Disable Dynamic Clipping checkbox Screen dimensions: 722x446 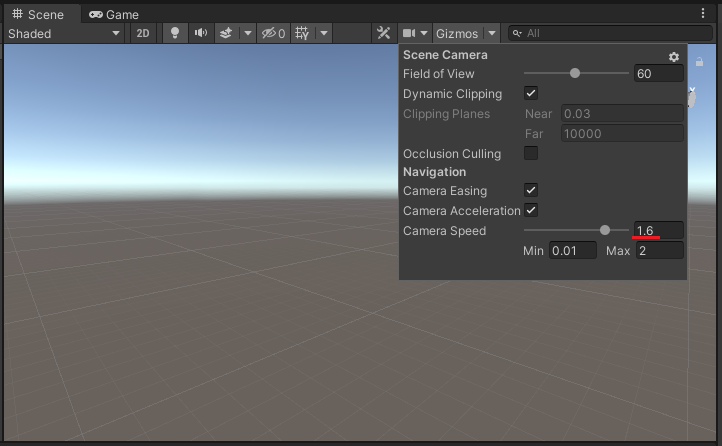pyautogui.click(x=531, y=93)
